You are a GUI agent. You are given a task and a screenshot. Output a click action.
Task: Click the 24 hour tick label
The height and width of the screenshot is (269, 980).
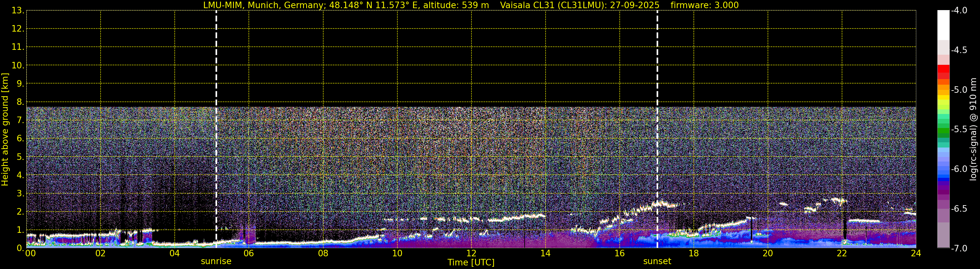point(916,253)
